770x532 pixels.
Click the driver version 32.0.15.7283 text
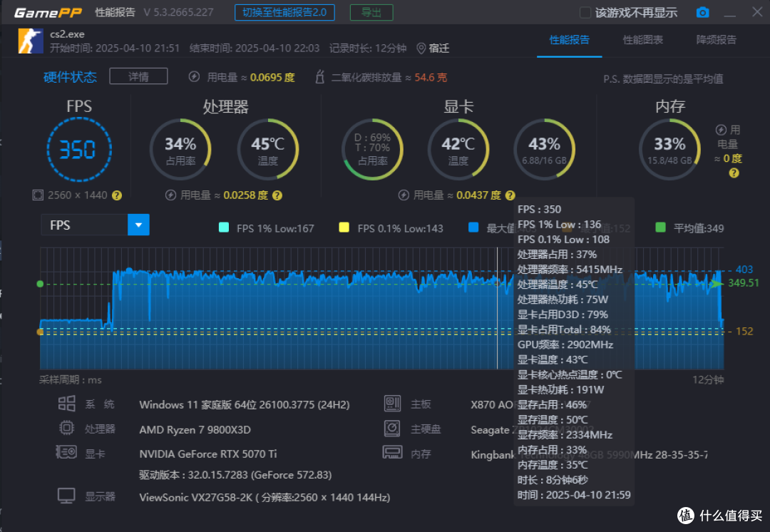pos(235,475)
